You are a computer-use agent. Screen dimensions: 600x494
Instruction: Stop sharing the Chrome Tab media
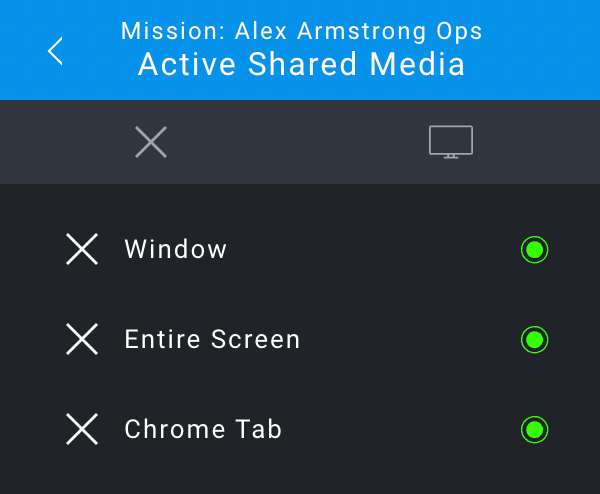(82, 429)
